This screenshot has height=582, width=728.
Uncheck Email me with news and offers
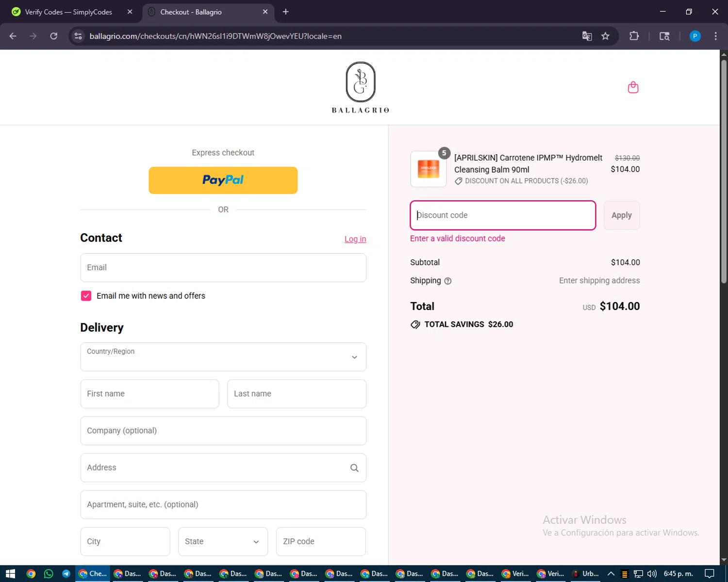(86, 296)
